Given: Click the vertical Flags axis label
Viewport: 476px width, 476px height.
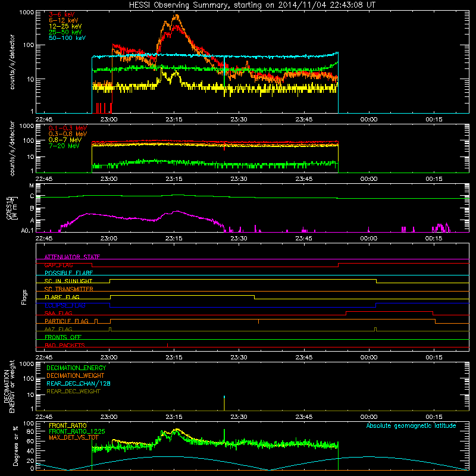Looking at the screenshot, I should [x=24, y=297].
